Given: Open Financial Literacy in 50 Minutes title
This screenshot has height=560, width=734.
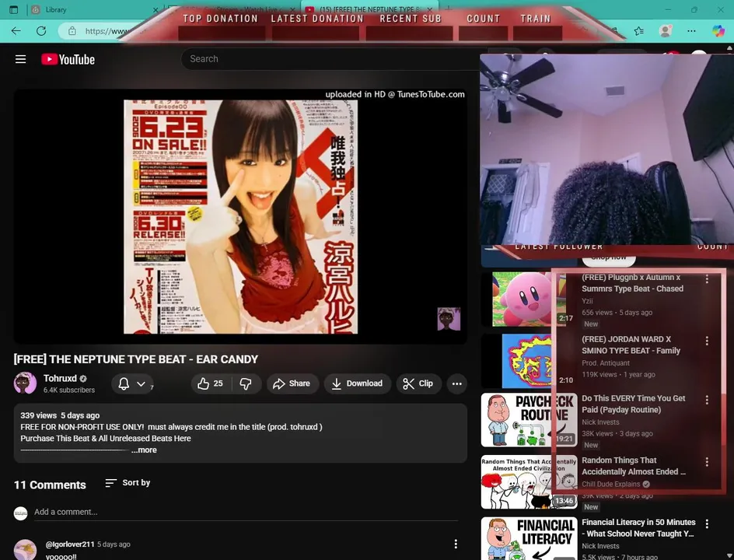Looking at the screenshot, I should (638, 527).
